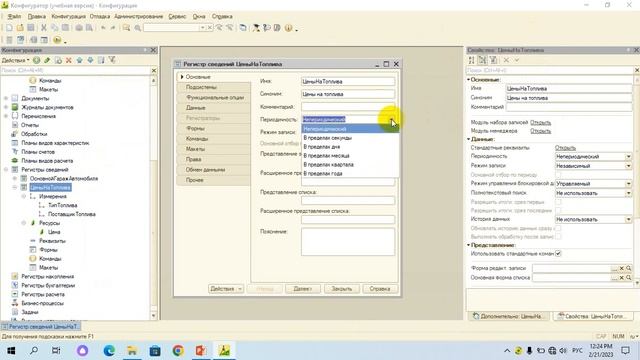Uncheck Использовать стандартные команды checkbox
This screenshot has width=640, height=360.
[x=558, y=253]
